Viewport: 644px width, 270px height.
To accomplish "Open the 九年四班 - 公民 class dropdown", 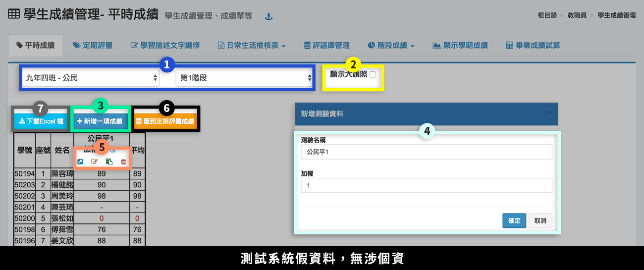I will (x=91, y=78).
